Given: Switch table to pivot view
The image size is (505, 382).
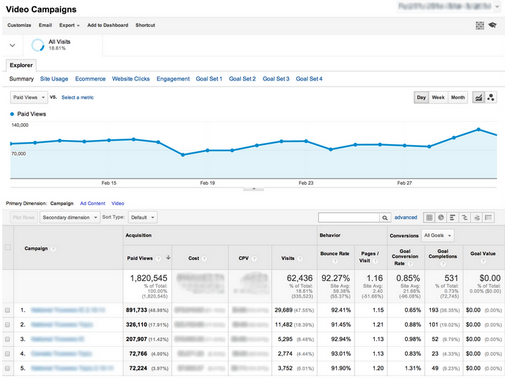Looking at the screenshot, I should pos(488,218).
